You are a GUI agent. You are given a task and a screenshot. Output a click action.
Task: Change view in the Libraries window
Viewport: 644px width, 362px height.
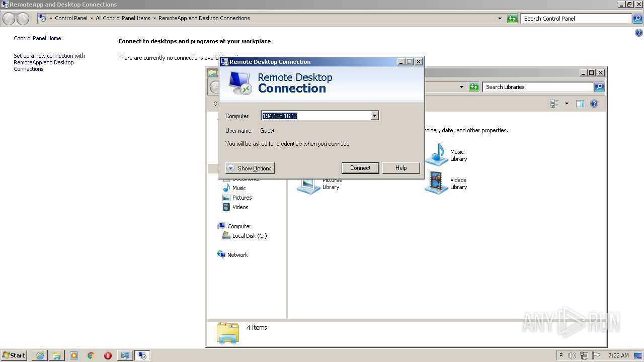[x=555, y=104]
